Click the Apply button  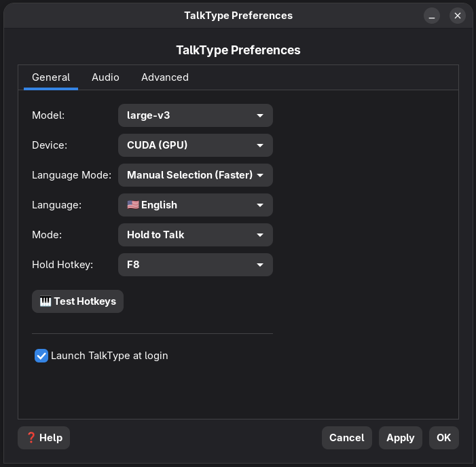[x=401, y=438]
